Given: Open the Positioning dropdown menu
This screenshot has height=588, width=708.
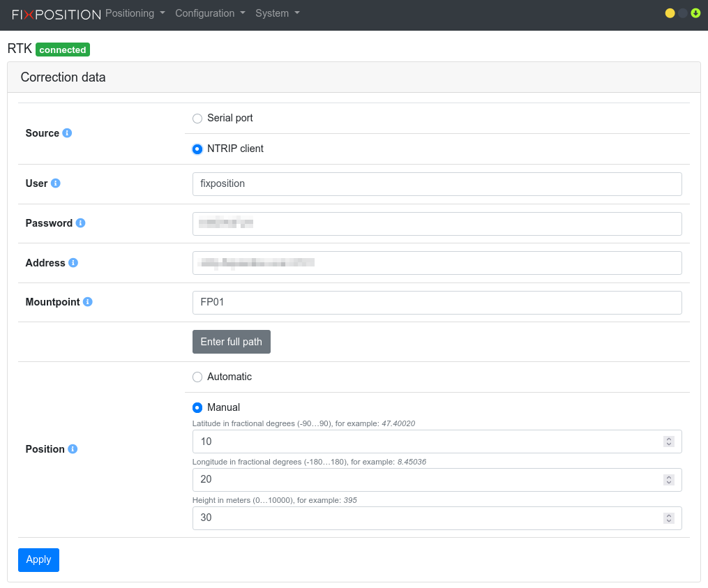Looking at the screenshot, I should (135, 13).
